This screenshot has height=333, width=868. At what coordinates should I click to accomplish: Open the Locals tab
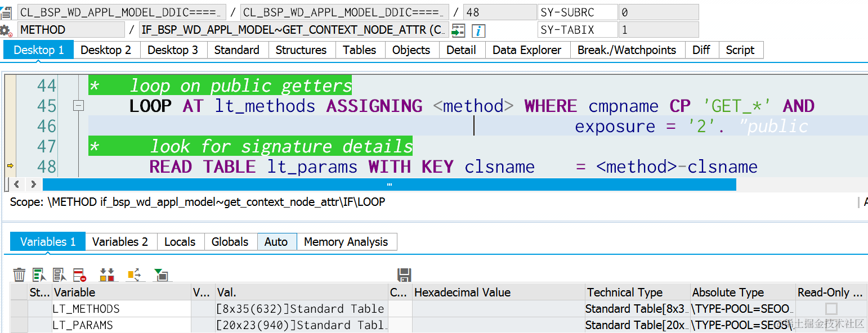click(x=180, y=242)
